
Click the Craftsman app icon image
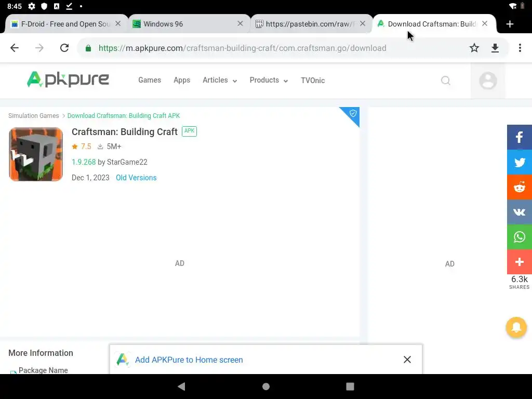[x=36, y=154]
